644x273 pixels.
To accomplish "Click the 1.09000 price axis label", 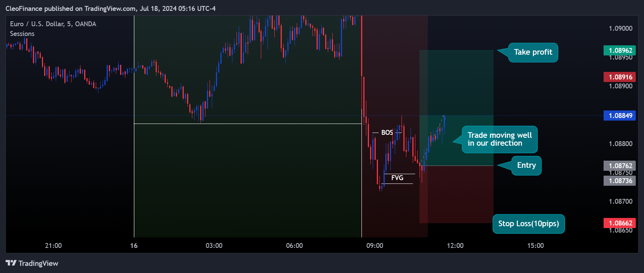I will [620, 28].
